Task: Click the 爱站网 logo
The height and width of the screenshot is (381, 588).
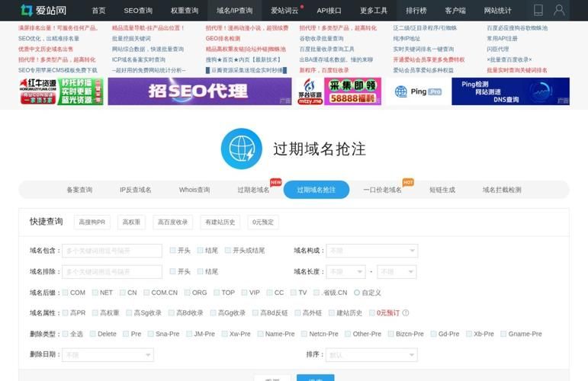Action: coord(43,10)
